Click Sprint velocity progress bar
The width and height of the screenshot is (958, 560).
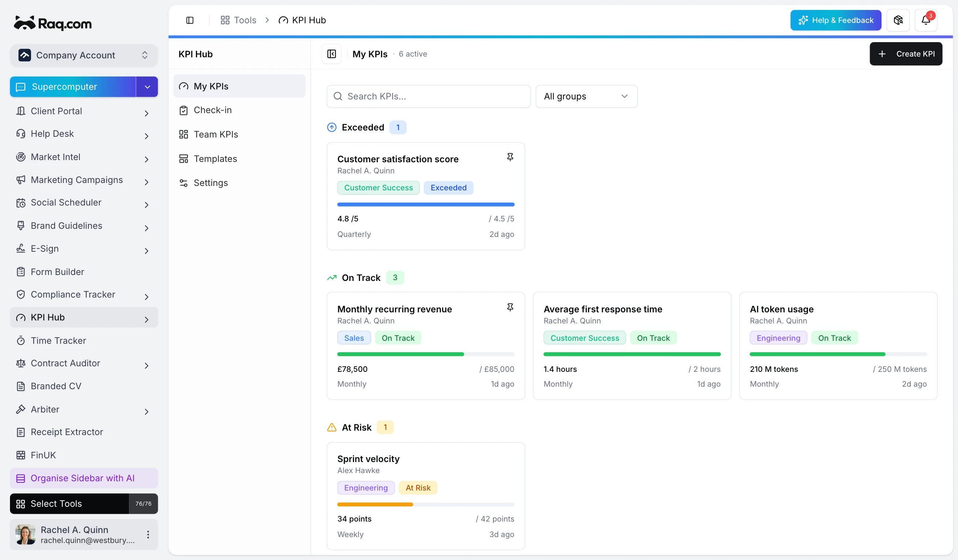[426, 505]
